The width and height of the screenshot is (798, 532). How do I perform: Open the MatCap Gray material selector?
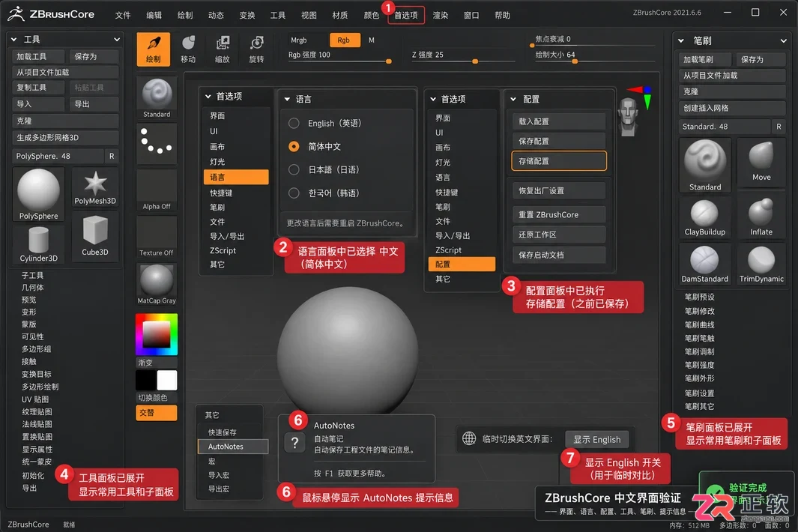tap(157, 285)
